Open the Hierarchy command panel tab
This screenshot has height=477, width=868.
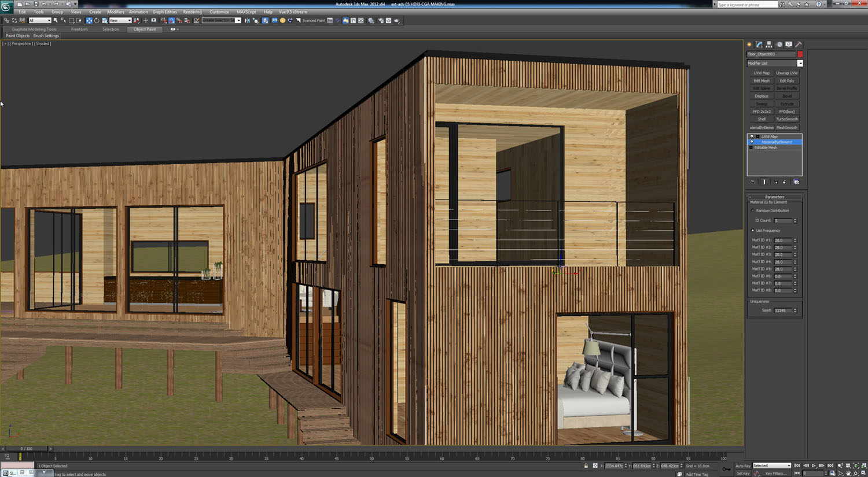(x=769, y=45)
